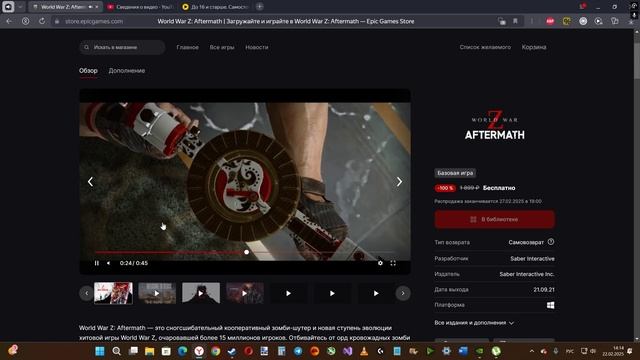The height and width of the screenshot is (360, 640).
Task: Select the seventh video thumbnail
Action: [x=376, y=293]
